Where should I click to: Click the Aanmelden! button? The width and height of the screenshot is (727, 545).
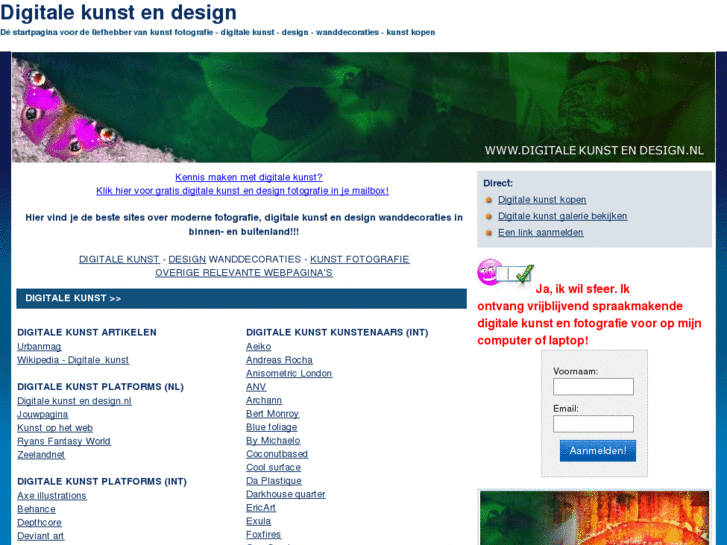point(598,450)
